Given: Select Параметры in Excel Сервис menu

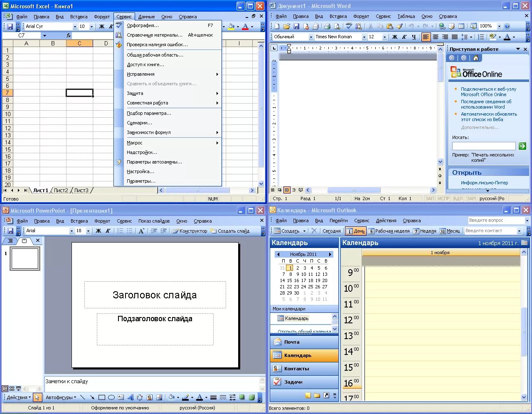Looking at the screenshot, I should [168, 181].
